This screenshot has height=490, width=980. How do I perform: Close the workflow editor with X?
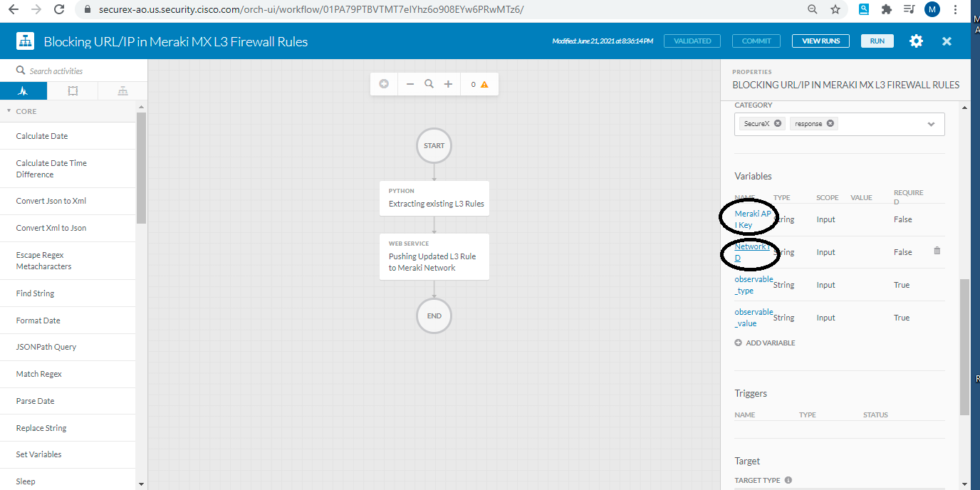[947, 41]
